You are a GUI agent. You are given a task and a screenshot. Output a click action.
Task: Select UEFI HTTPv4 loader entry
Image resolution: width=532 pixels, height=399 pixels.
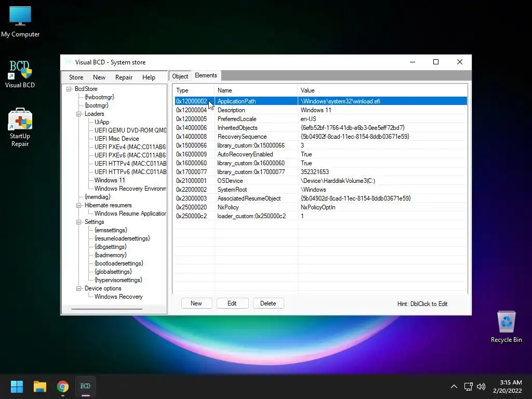130,164
